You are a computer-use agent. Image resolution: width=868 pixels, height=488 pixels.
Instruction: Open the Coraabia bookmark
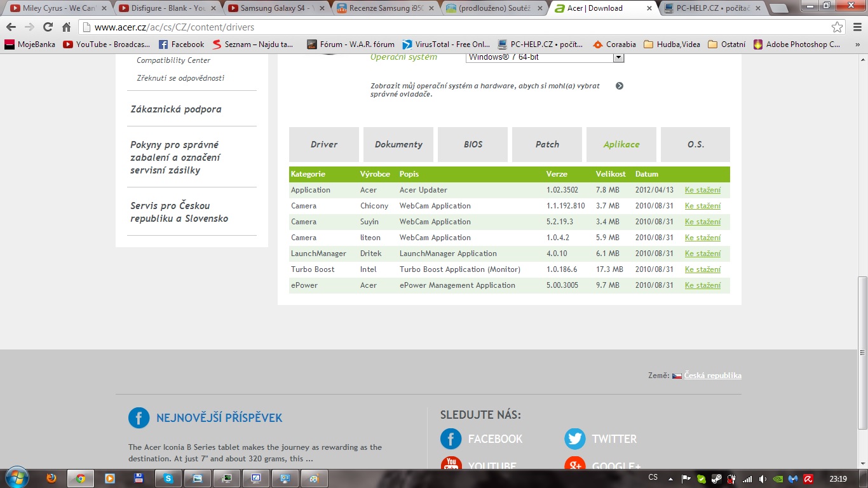click(614, 44)
